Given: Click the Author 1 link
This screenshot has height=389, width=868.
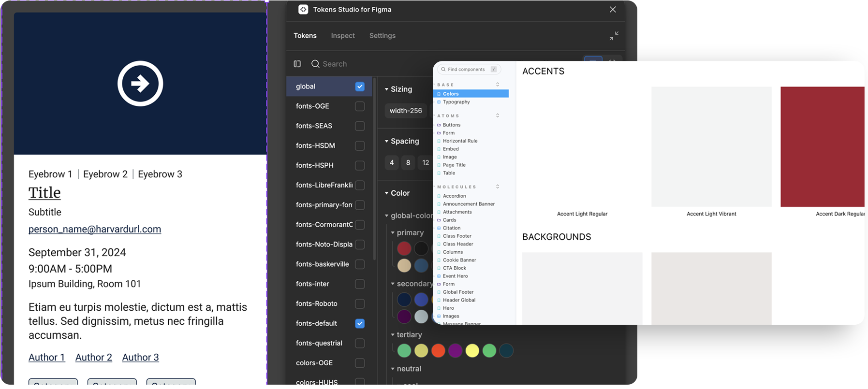Looking at the screenshot, I should 46,358.
